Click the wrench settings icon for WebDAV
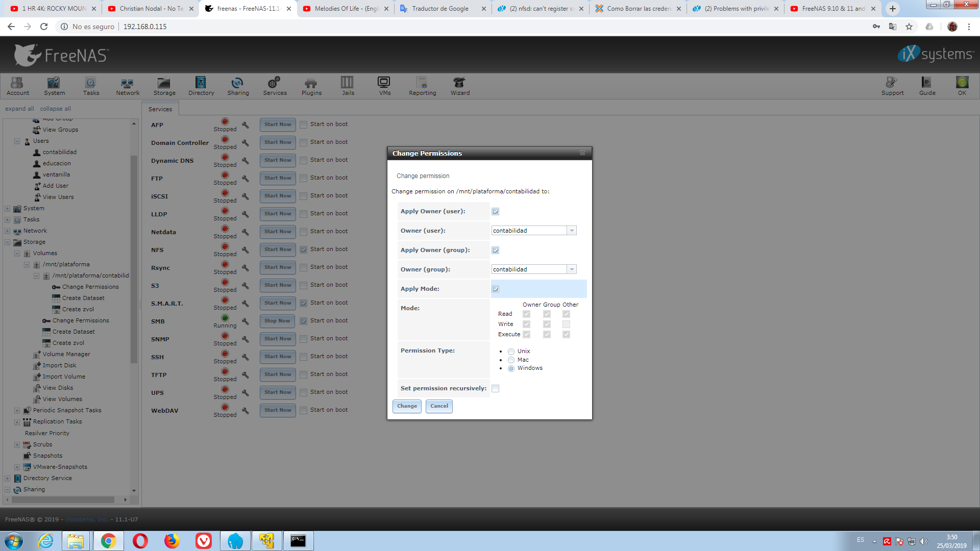The width and height of the screenshot is (980, 551). [246, 411]
